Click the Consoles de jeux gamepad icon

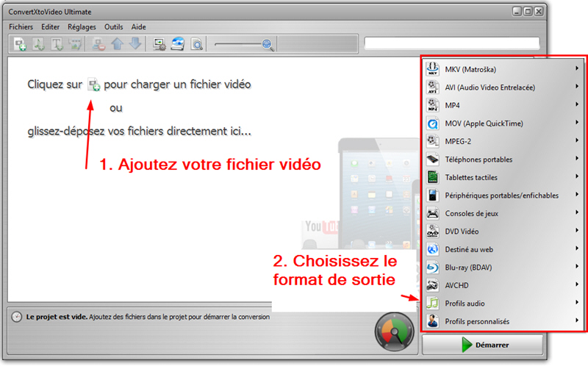click(432, 213)
